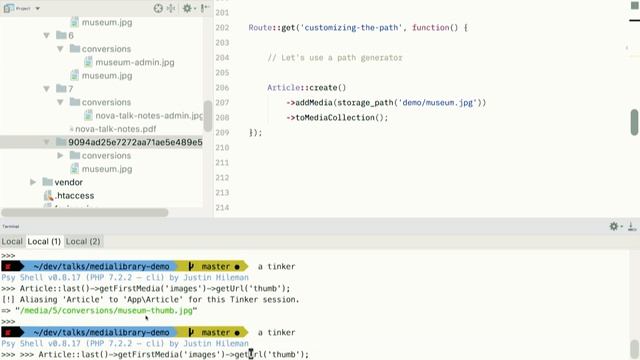
Task: Click the folder 7 icon
Action: pyautogui.click(x=61, y=89)
